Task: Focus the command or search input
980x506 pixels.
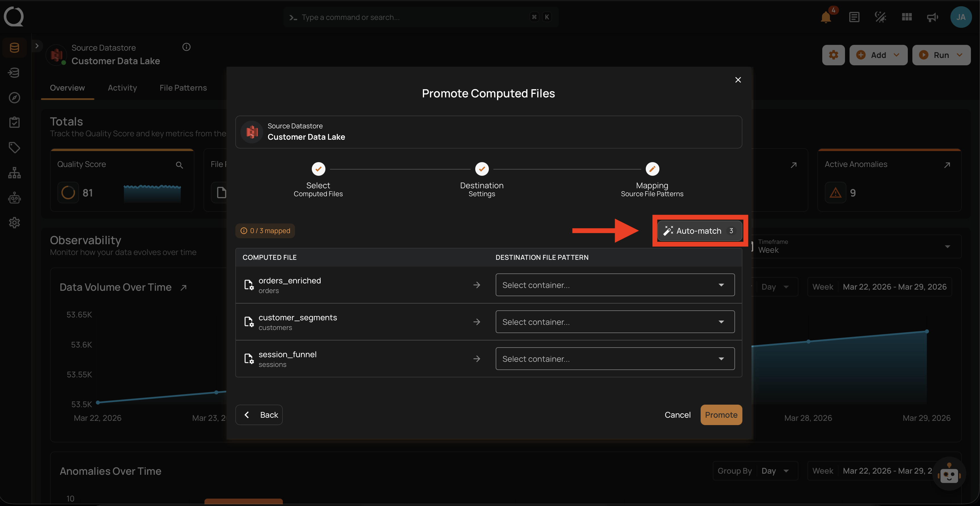Action: click(421, 17)
